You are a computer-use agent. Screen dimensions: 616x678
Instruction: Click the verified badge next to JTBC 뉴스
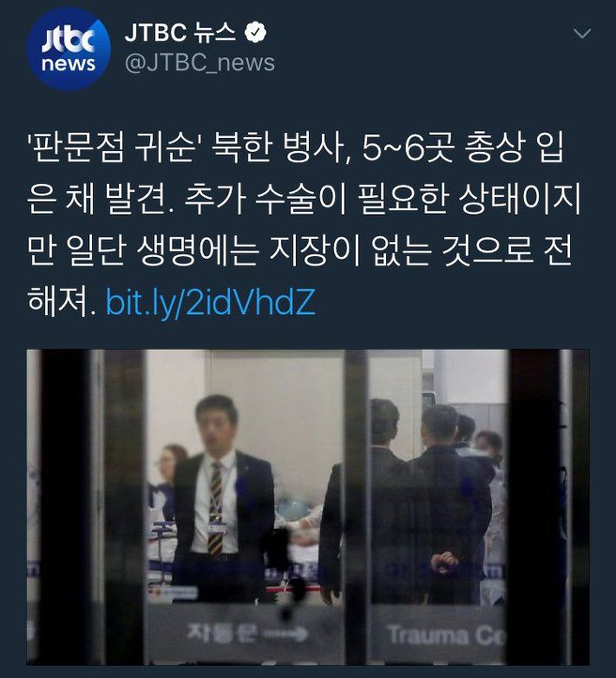pyautogui.click(x=255, y=32)
